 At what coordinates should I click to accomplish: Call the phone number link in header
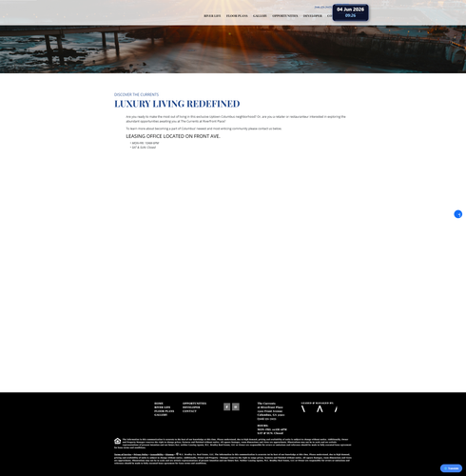point(323,7)
